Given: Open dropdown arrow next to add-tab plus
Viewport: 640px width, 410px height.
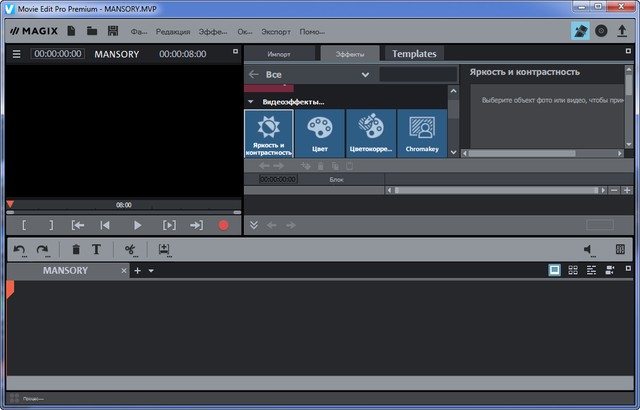Looking at the screenshot, I should [151, 271].
